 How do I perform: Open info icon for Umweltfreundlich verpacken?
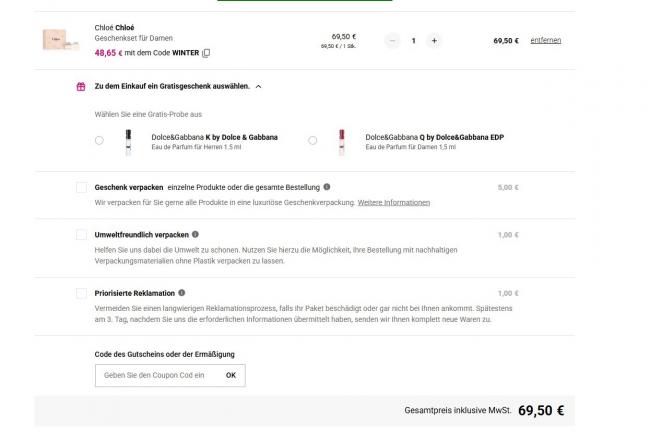[x=195, y=234]
